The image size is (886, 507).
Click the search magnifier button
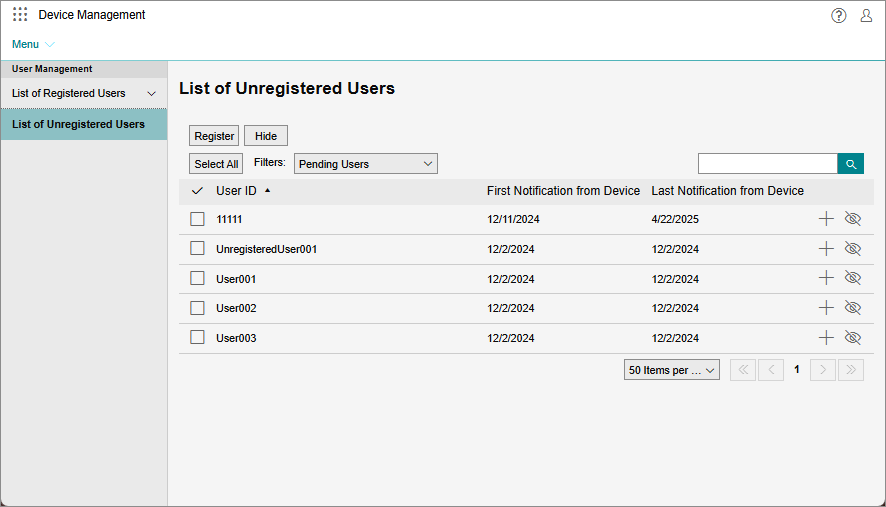(850, 164)
